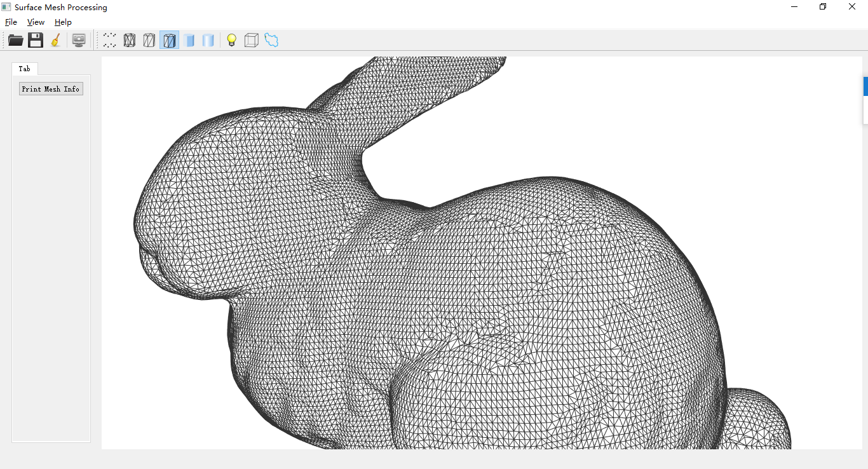Toggle the highlighted hidden-line view off
Image resolution: width=868 pixels, height=469 pixels.
(169, 39)
